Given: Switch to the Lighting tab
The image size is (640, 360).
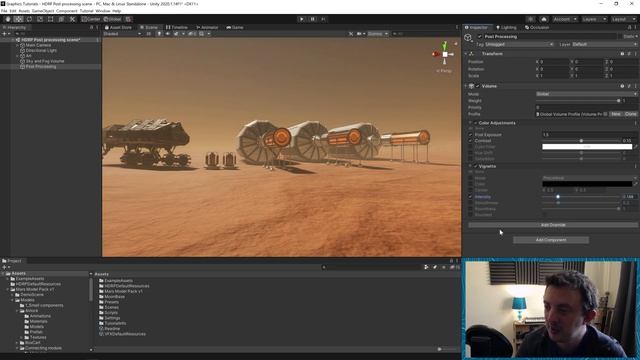Looking at the screenshot, I should click(x=506, y=27).
